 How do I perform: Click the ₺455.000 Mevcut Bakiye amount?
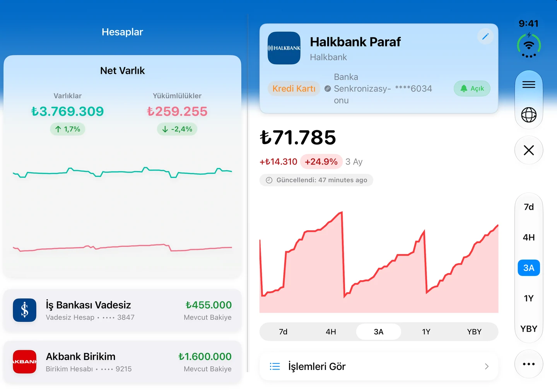tap(208, 305)
